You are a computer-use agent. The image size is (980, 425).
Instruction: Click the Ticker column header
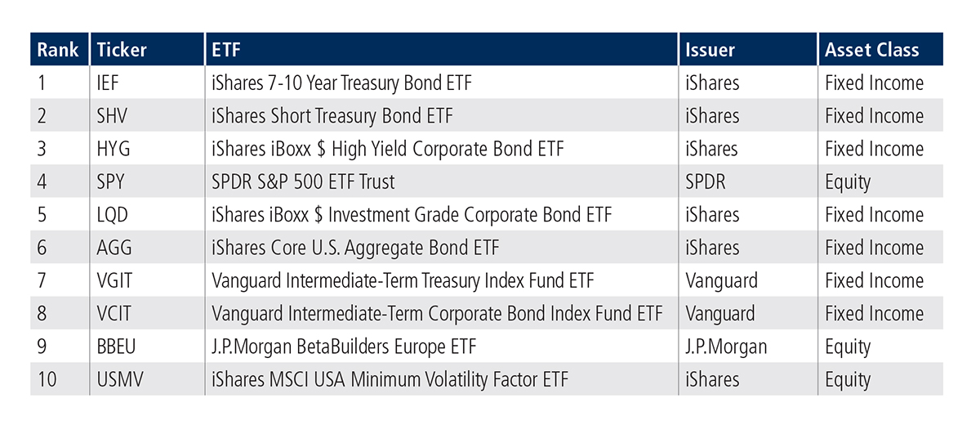point(122,50)
